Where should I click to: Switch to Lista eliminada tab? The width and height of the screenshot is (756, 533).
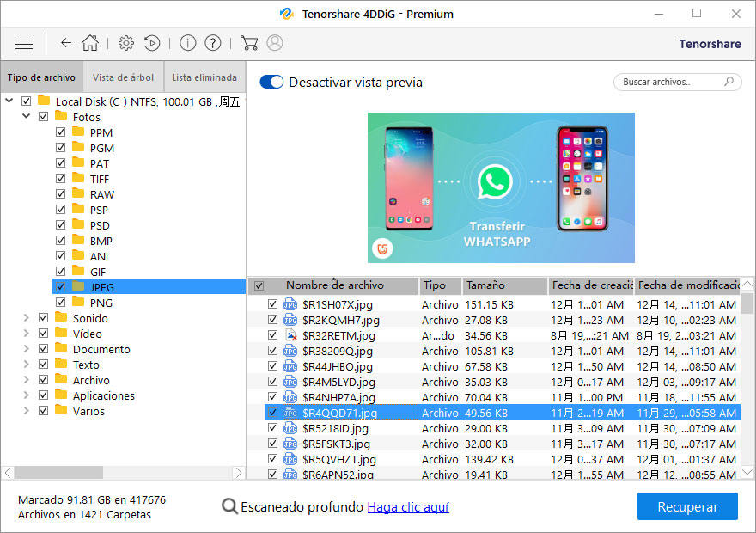coord(204,77)
